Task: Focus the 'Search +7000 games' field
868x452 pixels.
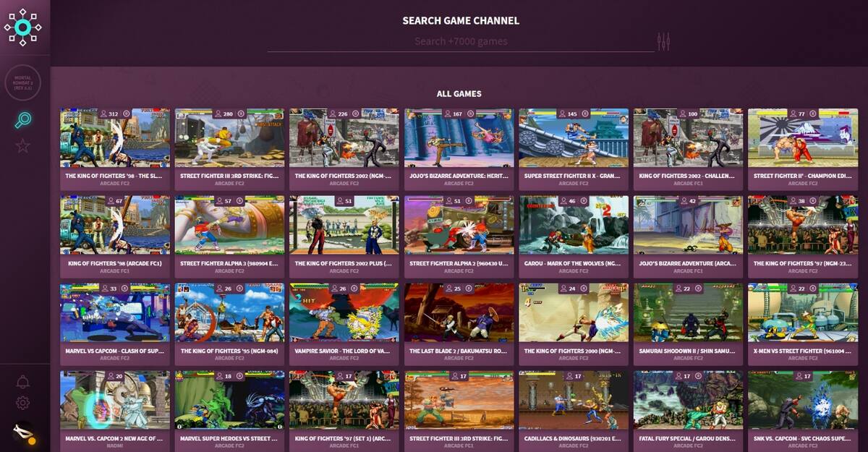Action: click(x=461, y=42)
